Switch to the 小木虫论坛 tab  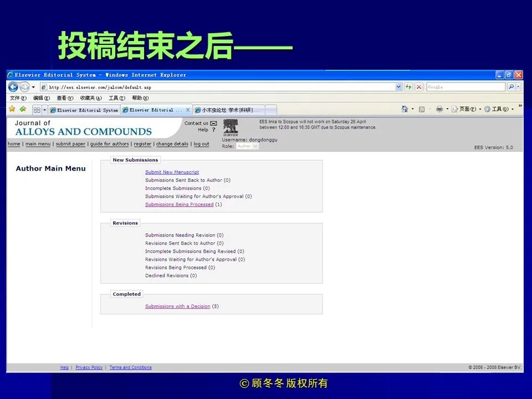(x=228, y=110)
